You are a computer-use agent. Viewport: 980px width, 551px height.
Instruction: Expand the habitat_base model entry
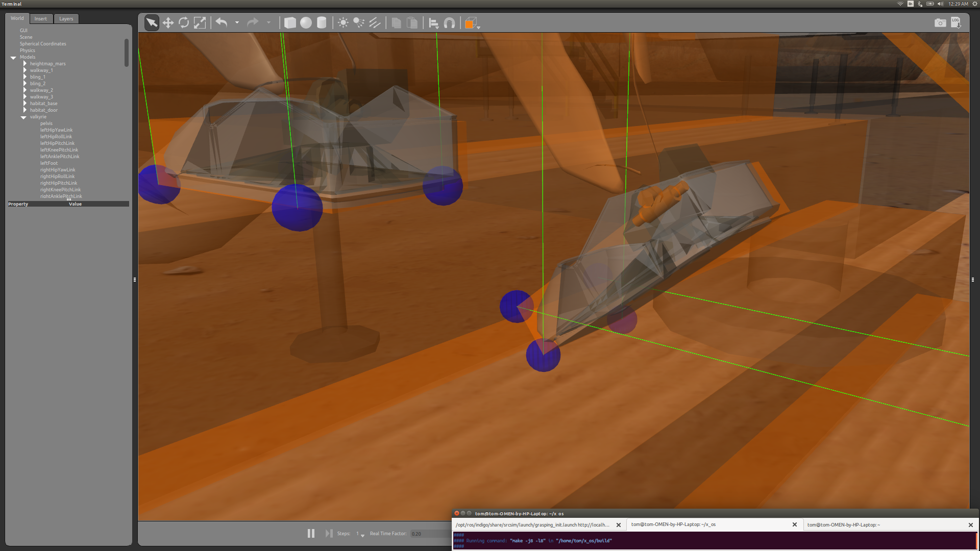click(24, 103)
